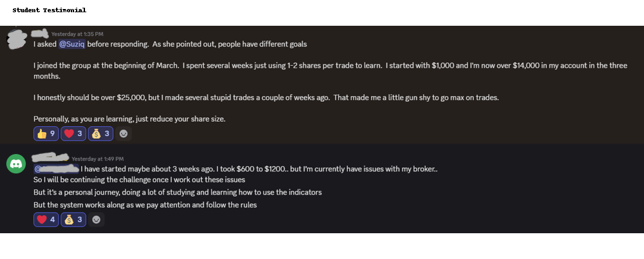Open add reaction picker on second message
Viewport: 644px width, 259px height.
coord(96,219)
